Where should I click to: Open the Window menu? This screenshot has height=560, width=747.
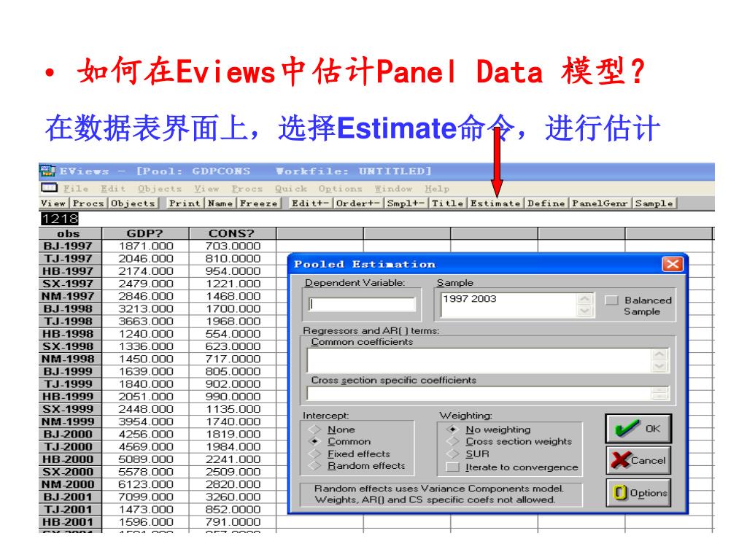coord(393,189)
